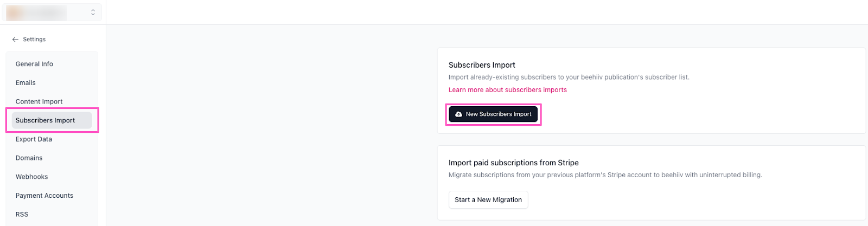
Task: Open the Export Data section
Action: coord(34,139)
